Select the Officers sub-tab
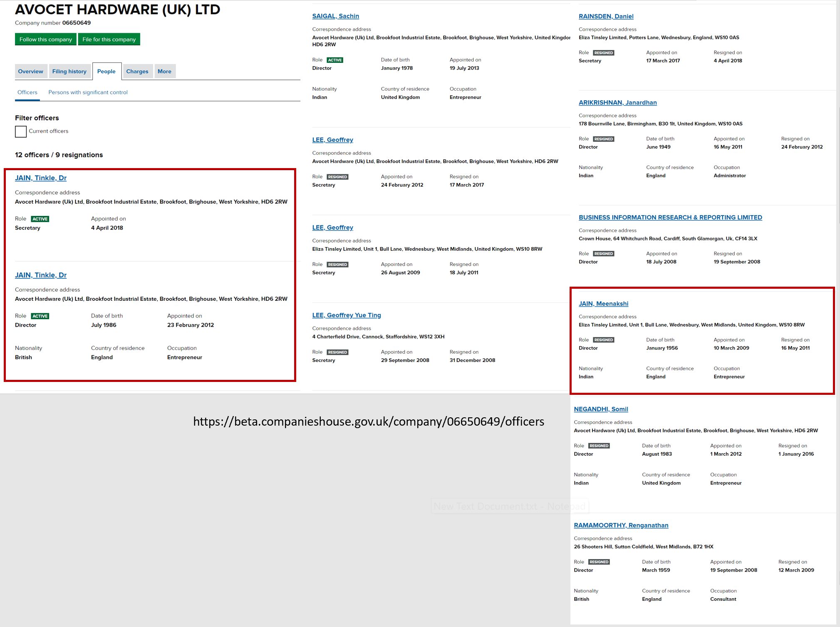Viewport: 840px width, 627px height. point(27,92)
